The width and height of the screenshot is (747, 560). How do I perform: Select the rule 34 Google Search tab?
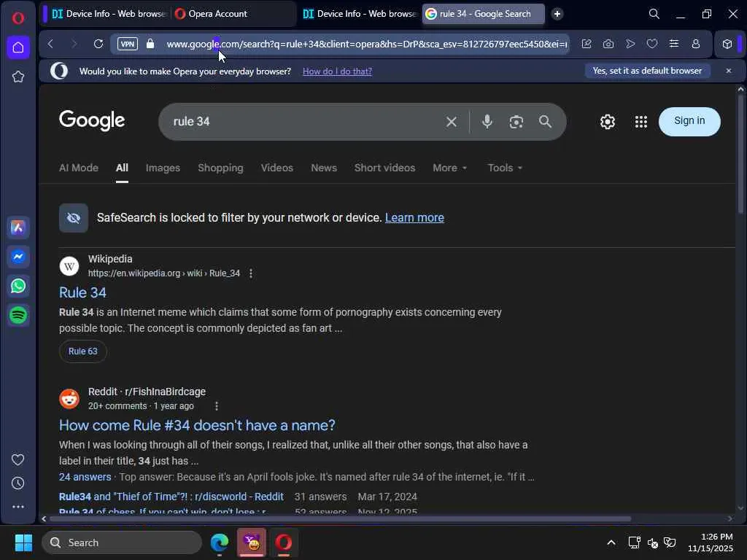[x=484, y=14]
